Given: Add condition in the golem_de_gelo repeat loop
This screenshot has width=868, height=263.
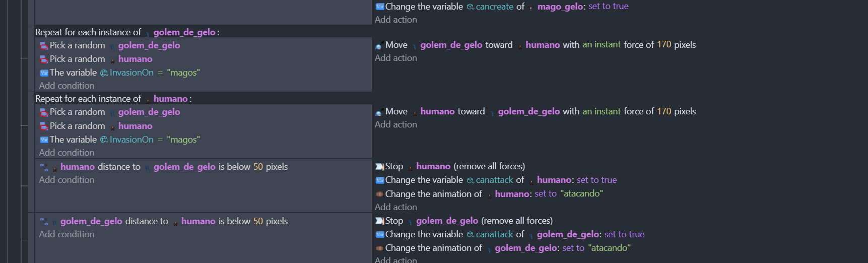Looking at the screenshot, I should tap(66, 86).
